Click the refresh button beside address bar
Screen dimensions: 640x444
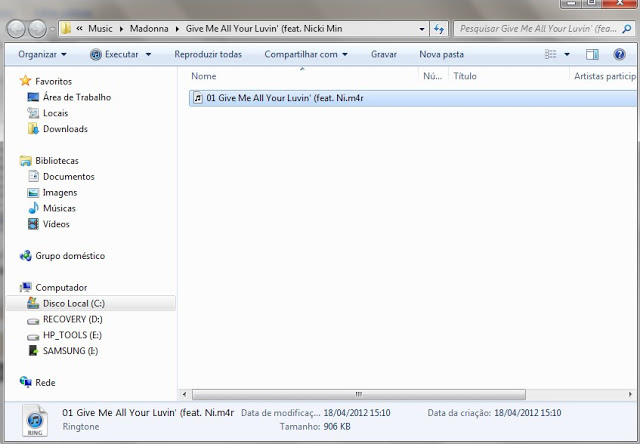coord(438,29)
